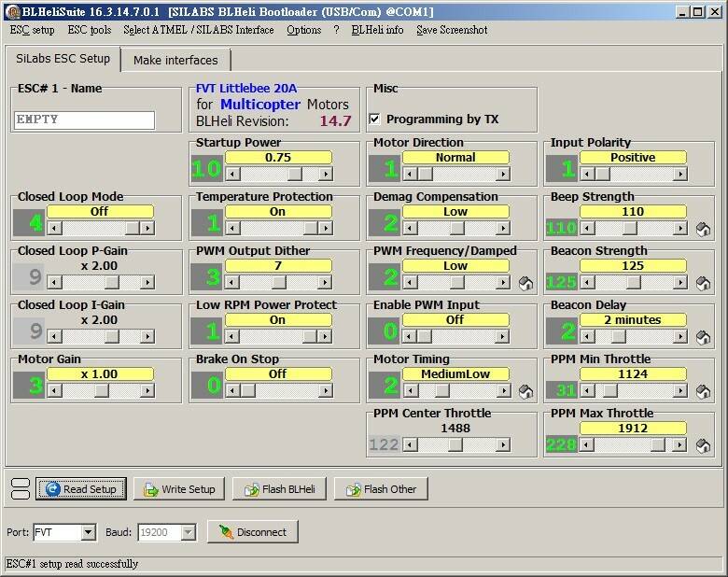Click the small icon beside Beacon Strength

pyautogui.click(x=704, y=283)
